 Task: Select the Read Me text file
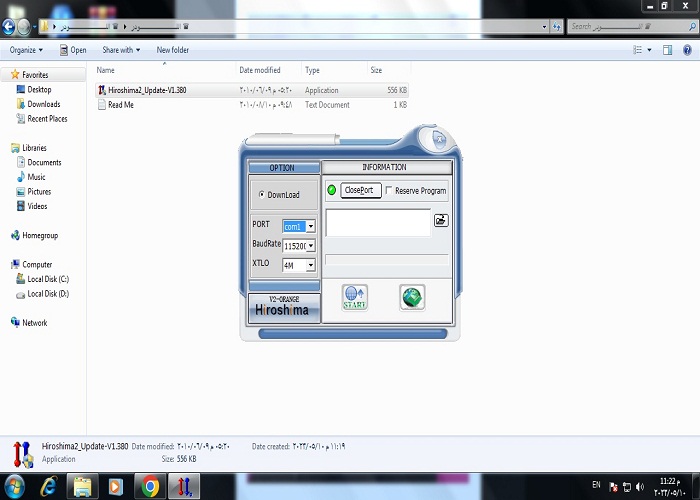point(252,105)
